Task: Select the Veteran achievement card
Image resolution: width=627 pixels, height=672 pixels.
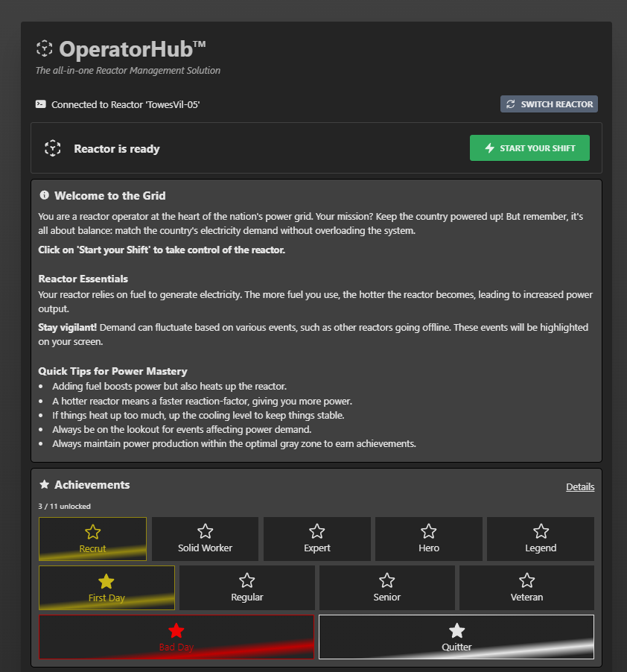Action: tap(526, 588)
